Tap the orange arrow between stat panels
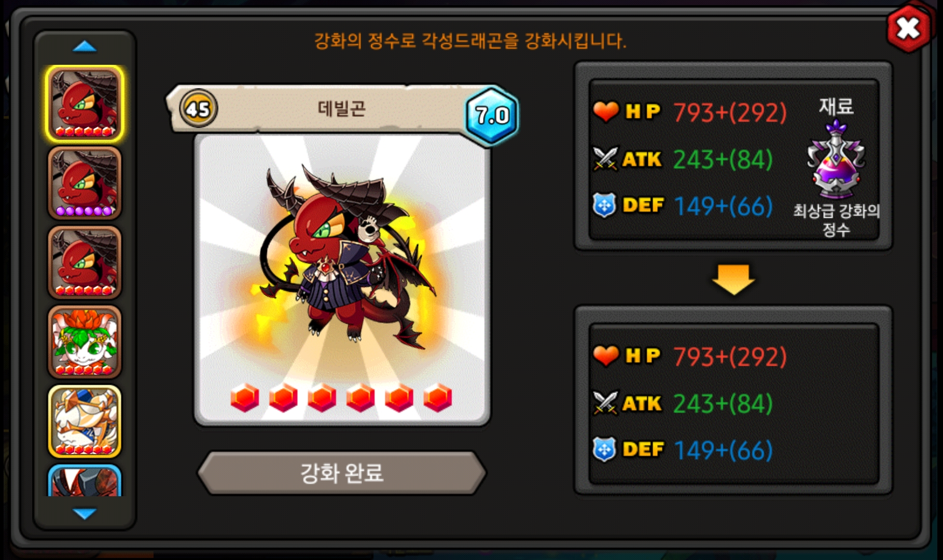 pyautogui.click(x=733, y=279)
